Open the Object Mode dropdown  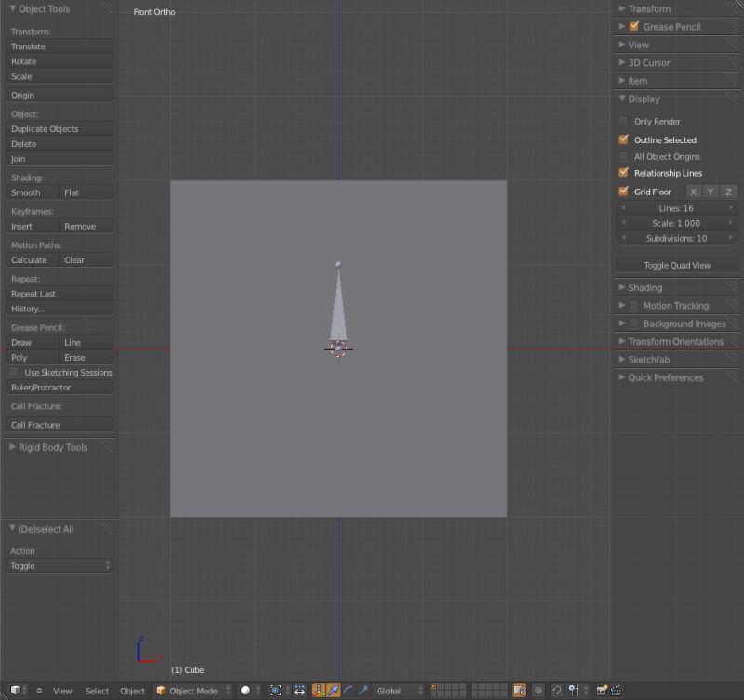[x=191, y=691]
